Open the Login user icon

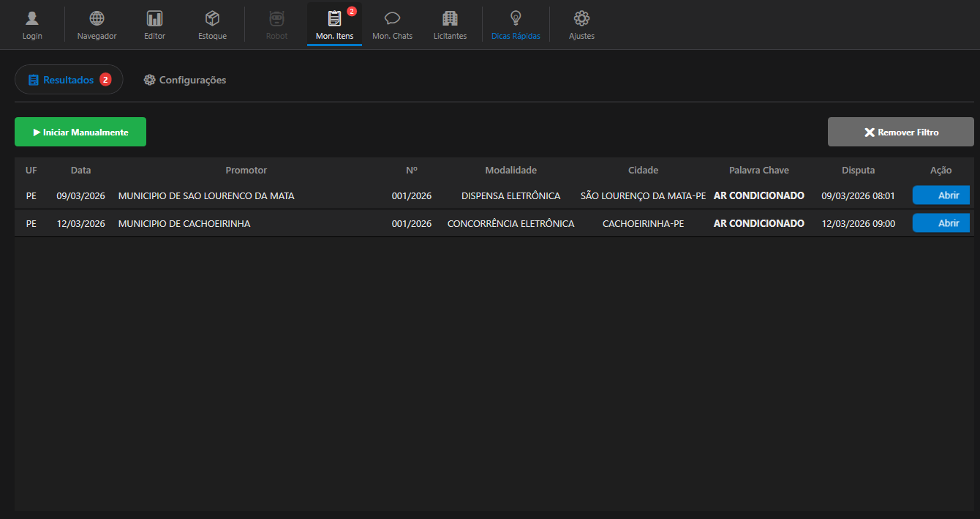point(32,19)
